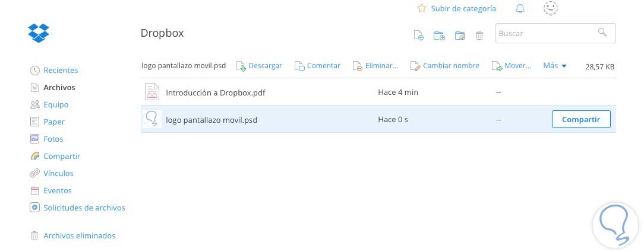Click the 28,57 KB file size
The height and width of the screenshot is (252, 644).
click(x=599, y=67)
